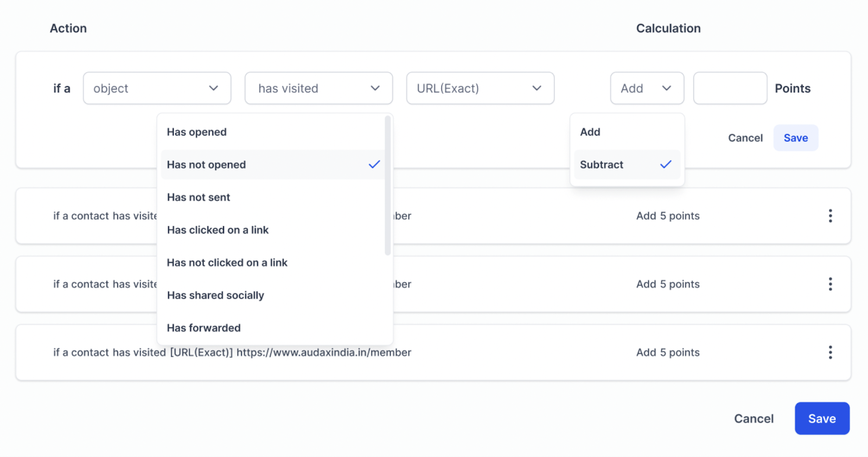
Task: Expand the URL(Exact) dropdown
Action: [x=480, y=88]
